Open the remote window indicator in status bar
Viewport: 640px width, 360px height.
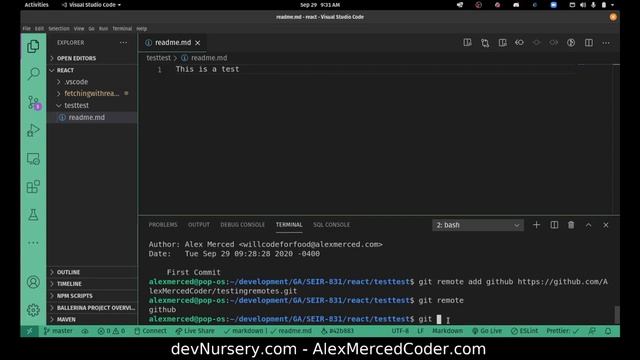click(30, 331)
